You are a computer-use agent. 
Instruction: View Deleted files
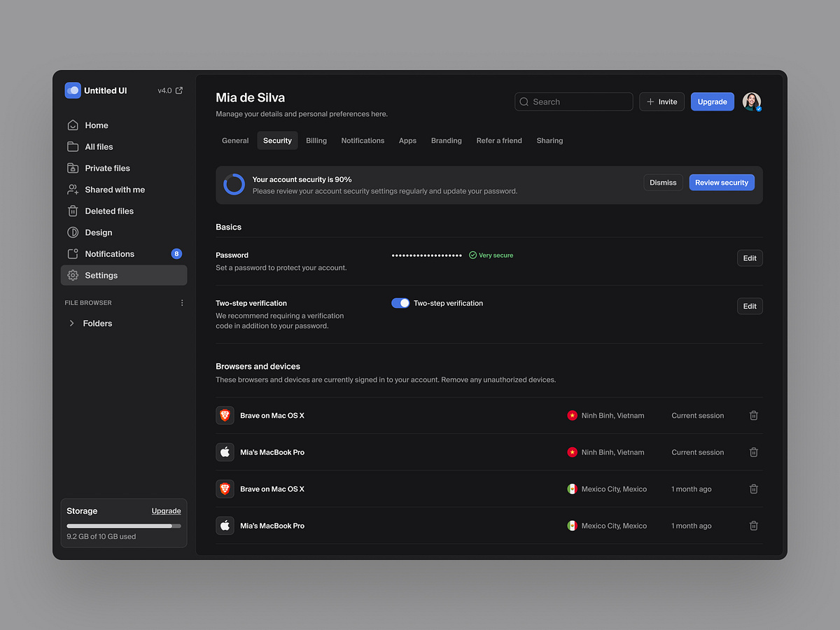click(x=108, y=211)
